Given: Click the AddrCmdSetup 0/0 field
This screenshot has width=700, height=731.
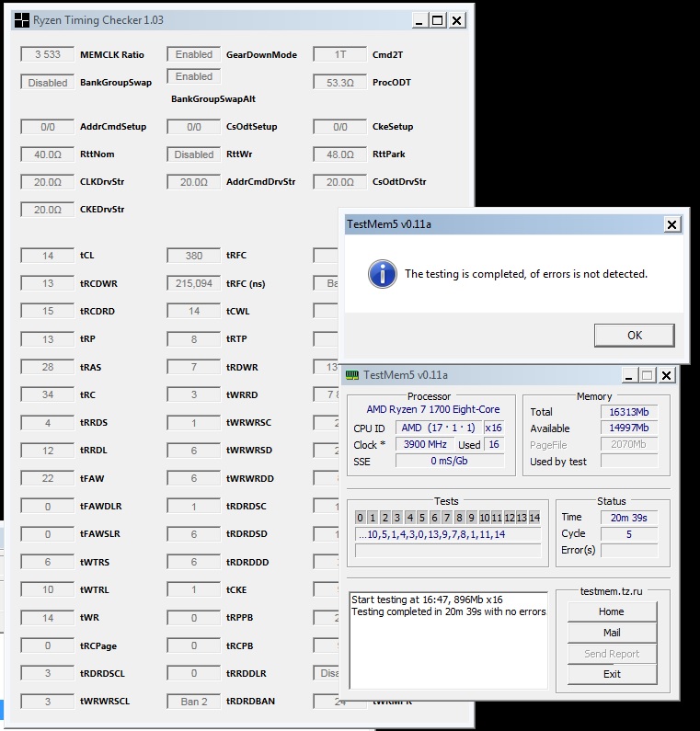Looking at the screenshot, I should point(48,127).
